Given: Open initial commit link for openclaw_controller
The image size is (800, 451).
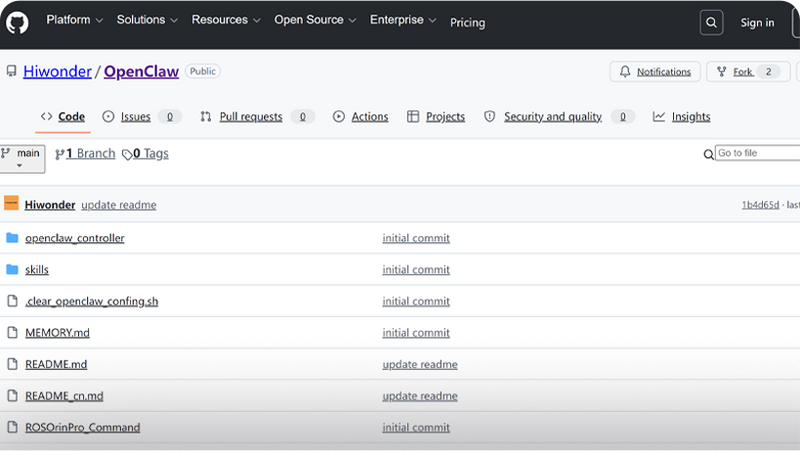Looking at the screenshot, I should 416,238.
